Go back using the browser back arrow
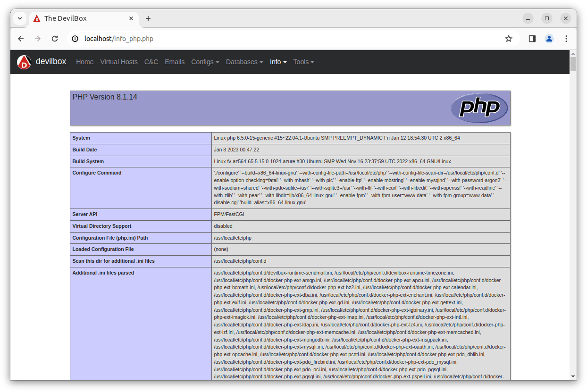Image resolution: width=587 pixels, height=392 pixels. [21, 39]
